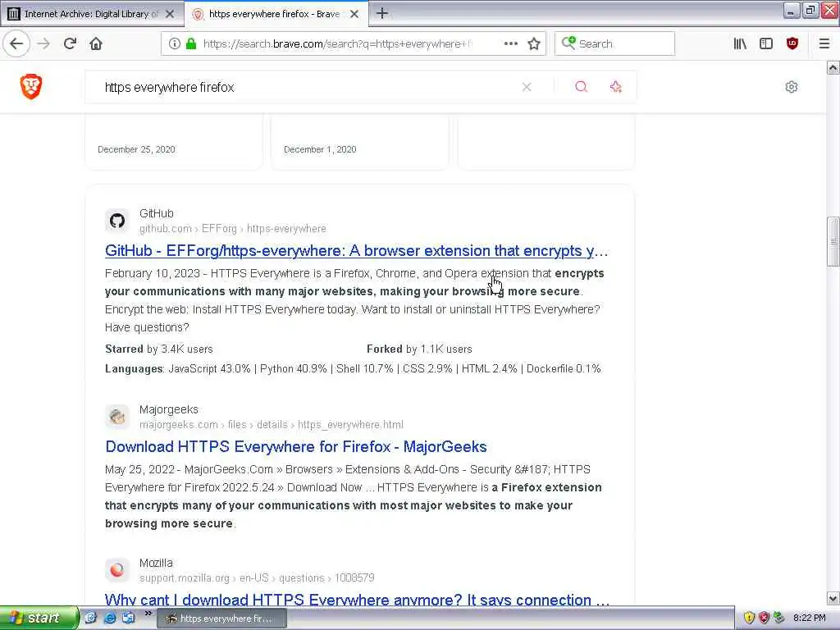The image size is (840, 630).
Task: Click 'Forked by 1.1K users' text
Action: (419, 349)
